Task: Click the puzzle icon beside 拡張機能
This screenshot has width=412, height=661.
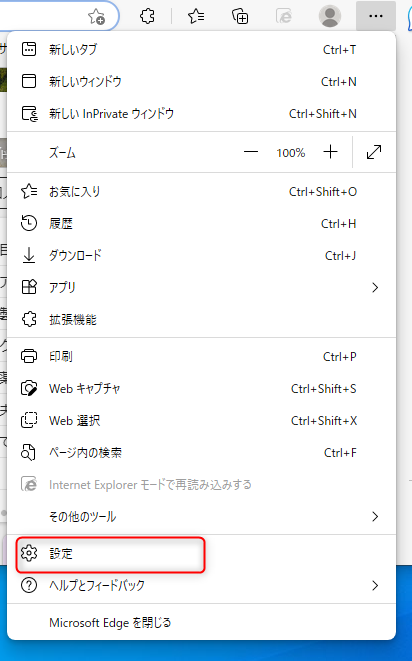Action: coord(29,319)
